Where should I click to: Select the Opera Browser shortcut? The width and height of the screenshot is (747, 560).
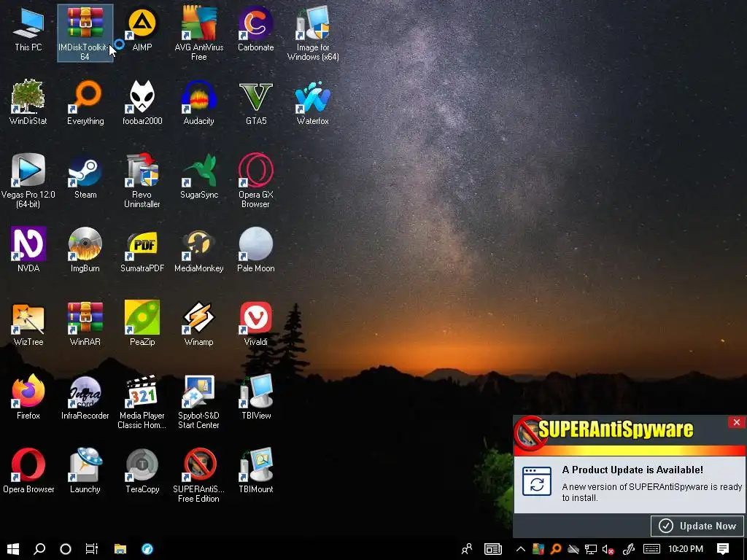28,472
